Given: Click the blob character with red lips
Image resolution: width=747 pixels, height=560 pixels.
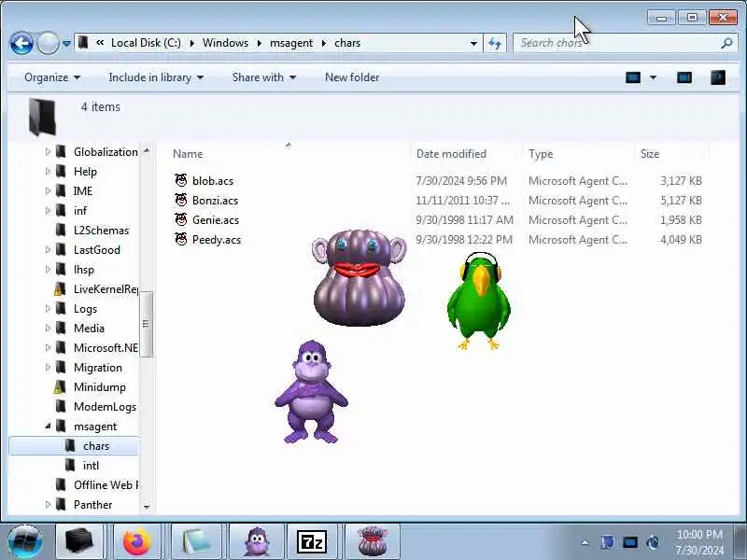Looking at the screenshot, I should point(359,277).
